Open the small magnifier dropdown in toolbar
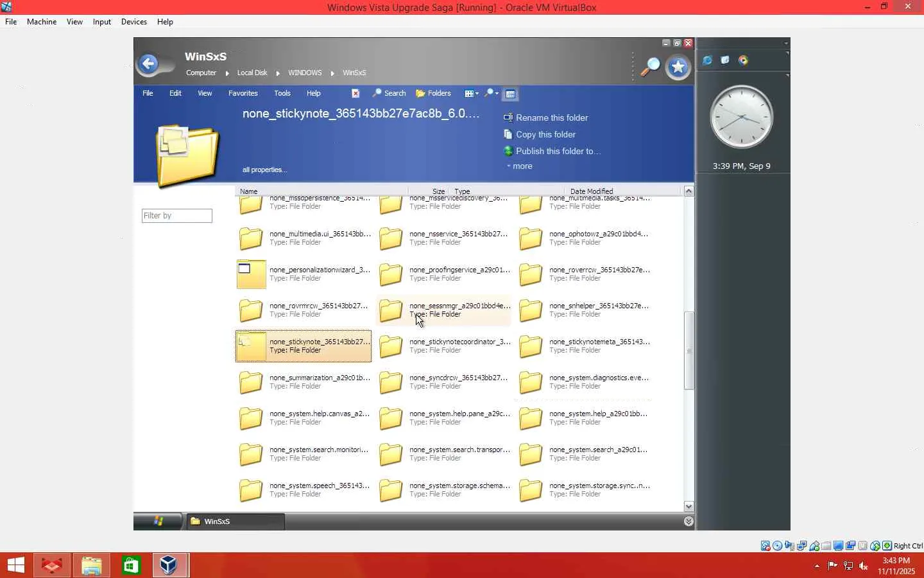Screen dimensions: 924x578 coord(492,94)
